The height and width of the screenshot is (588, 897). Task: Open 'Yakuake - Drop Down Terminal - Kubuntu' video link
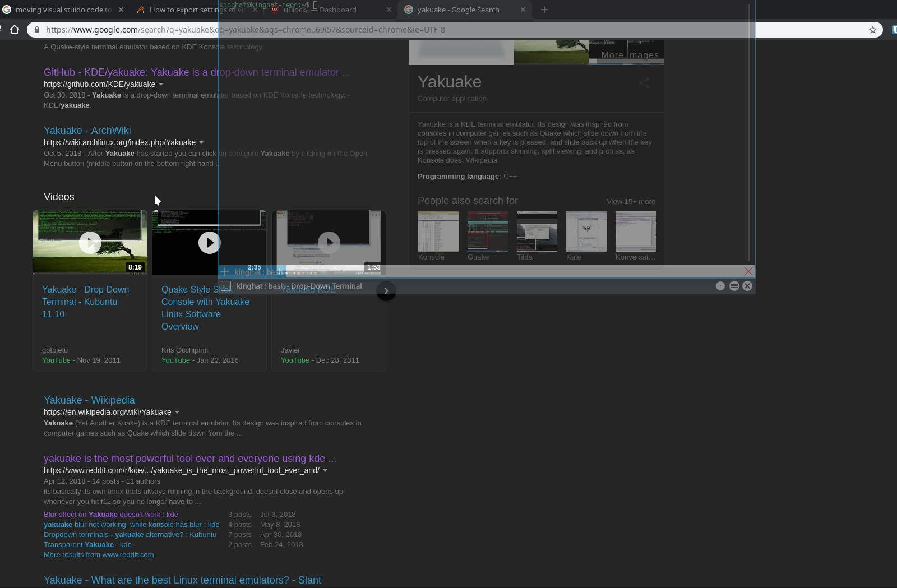click(x=86, y=302)
